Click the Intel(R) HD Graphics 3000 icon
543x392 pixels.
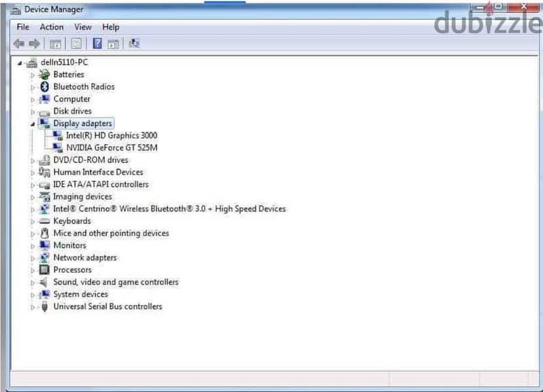[x=58, y=135]
